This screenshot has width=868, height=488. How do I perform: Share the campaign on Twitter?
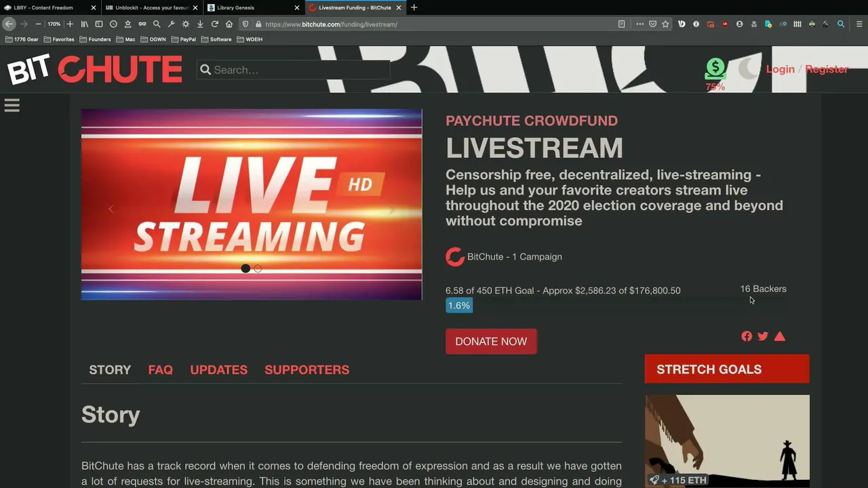[x=763, y=336]
